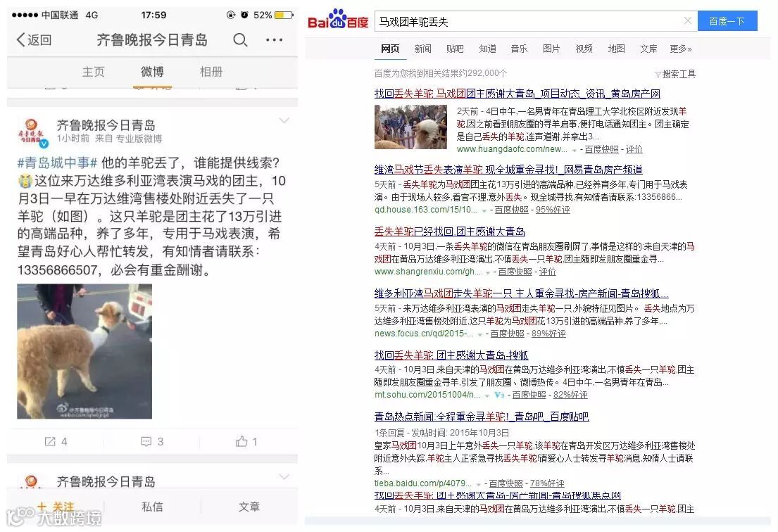778x532 pixels.
Task: Open result 找回丢失羊驼 团主感谢大青岛-搜狐
Action: (451, 355)
